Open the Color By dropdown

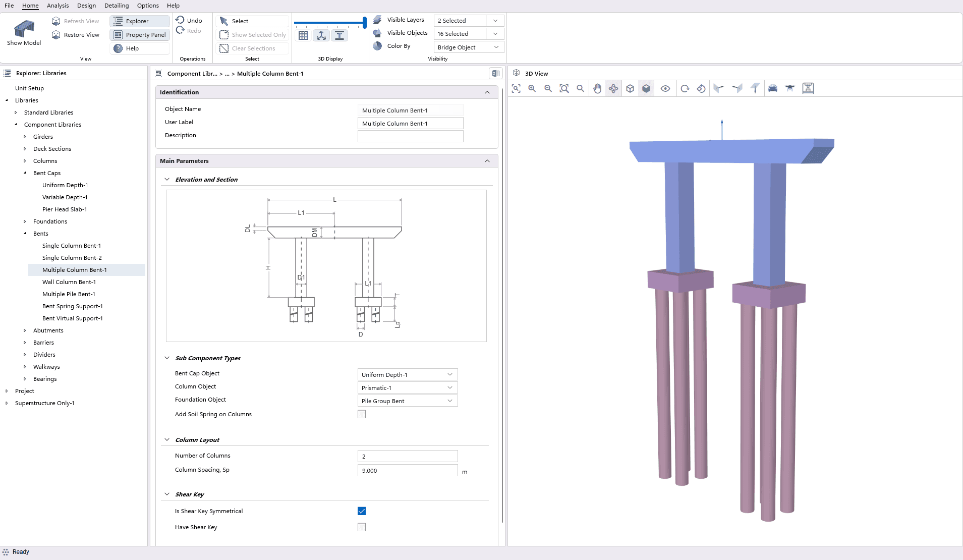point(468,47)
